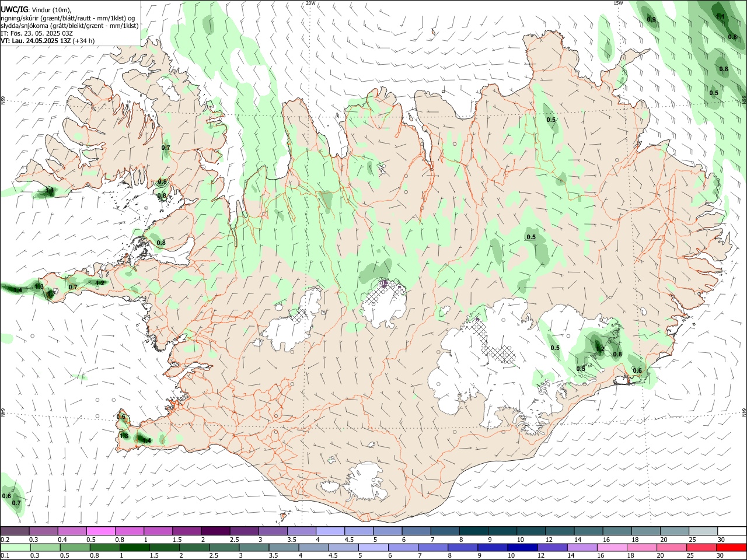Screen dimensions: 747x560
Task: Click the green swatch at lower-row 0.8
Action: tap(104, 547)
